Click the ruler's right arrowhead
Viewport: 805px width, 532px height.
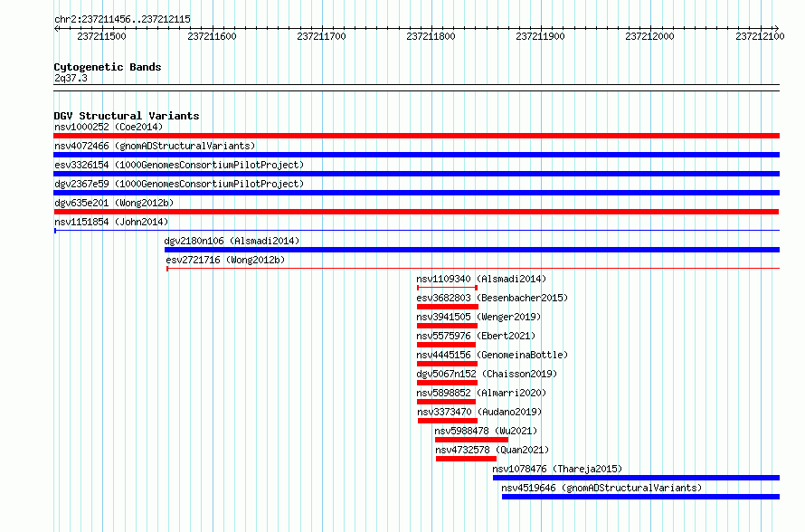pyautogui.click(x=776, y=29)
